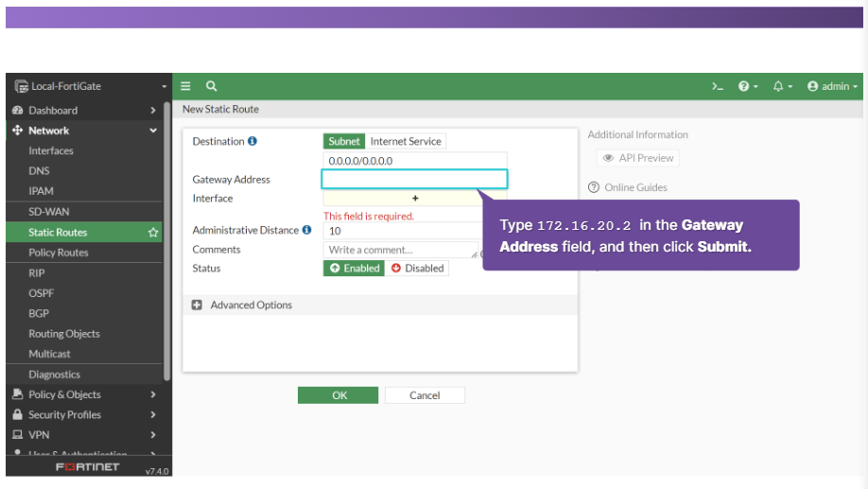Click the VPN laptop icon
Image resolution: width=868 pixels, height=489 pixels.
click(x=18, y=435)
